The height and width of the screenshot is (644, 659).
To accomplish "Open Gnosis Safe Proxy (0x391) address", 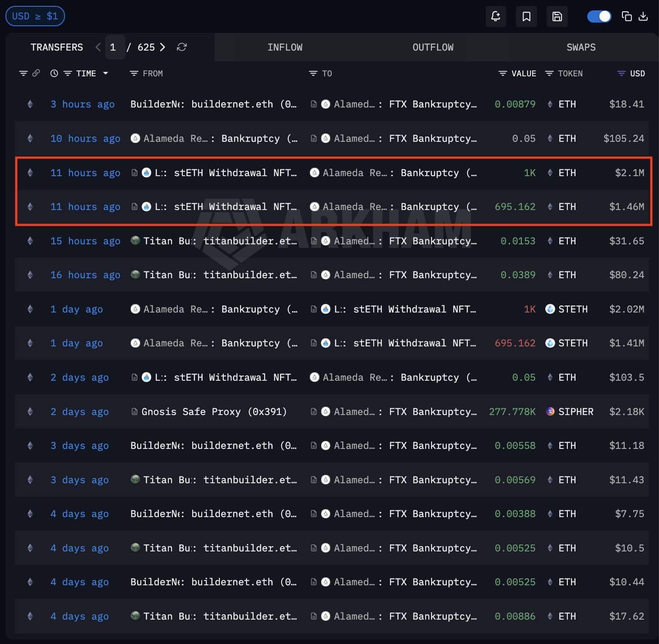I will (214, 411).
